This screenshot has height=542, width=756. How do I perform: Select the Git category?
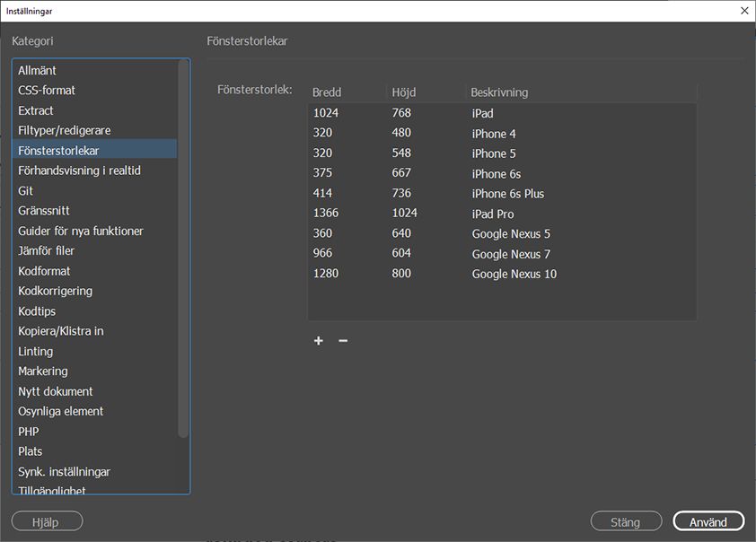(x=94, y=191)
